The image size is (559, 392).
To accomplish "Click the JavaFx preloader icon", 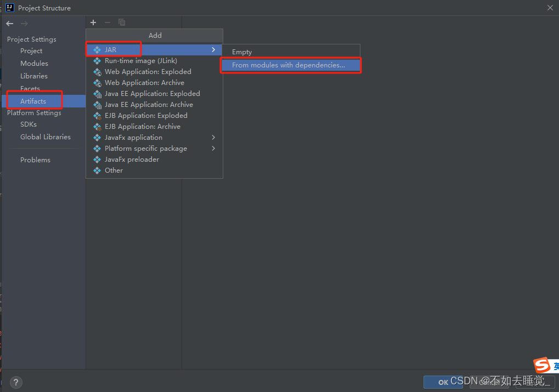I will click(x=97, y=160).
